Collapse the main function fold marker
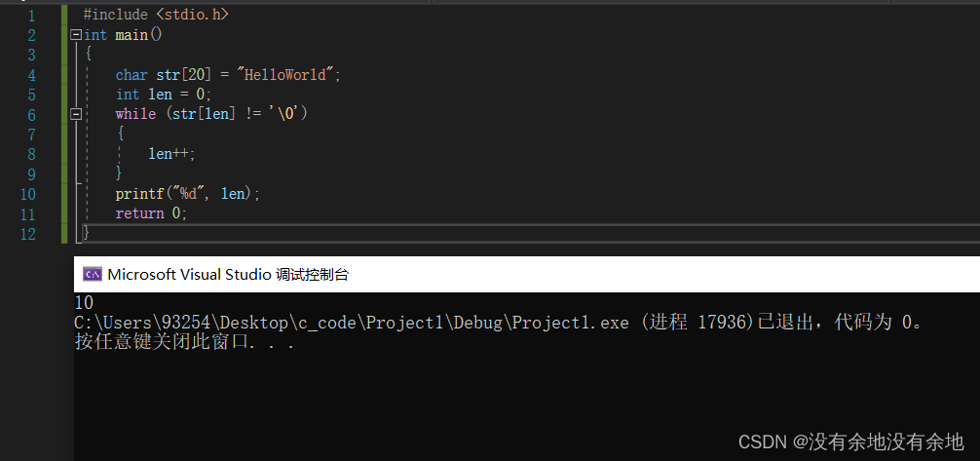 click(76, 35)
